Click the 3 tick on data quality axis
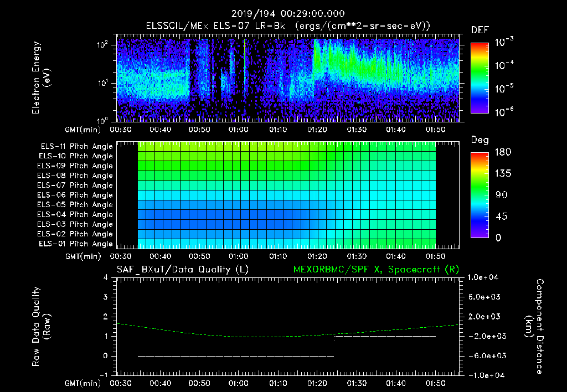Screen dimensions: 567x392 [106, 297]
